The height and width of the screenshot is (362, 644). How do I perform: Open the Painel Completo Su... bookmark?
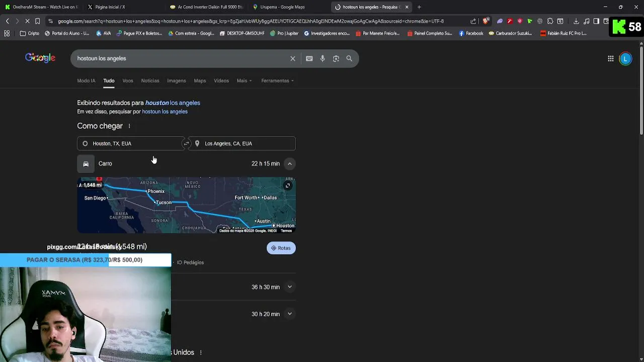tap(429, 33)
